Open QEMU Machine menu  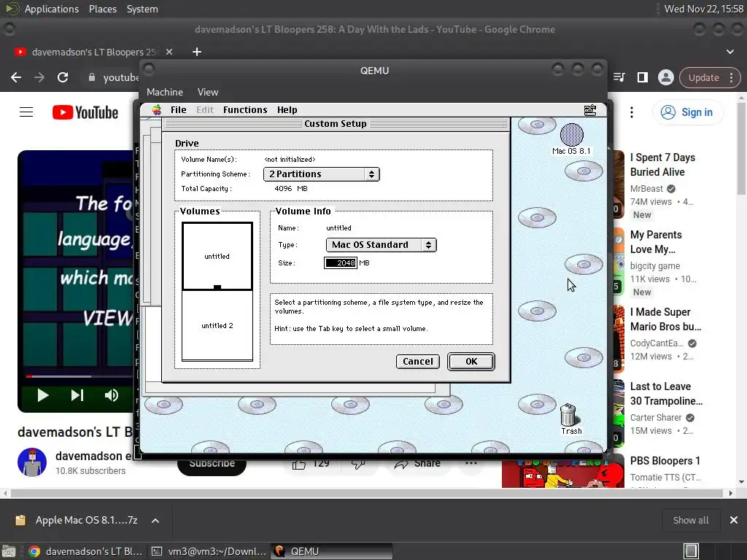(x=165, y=92)
